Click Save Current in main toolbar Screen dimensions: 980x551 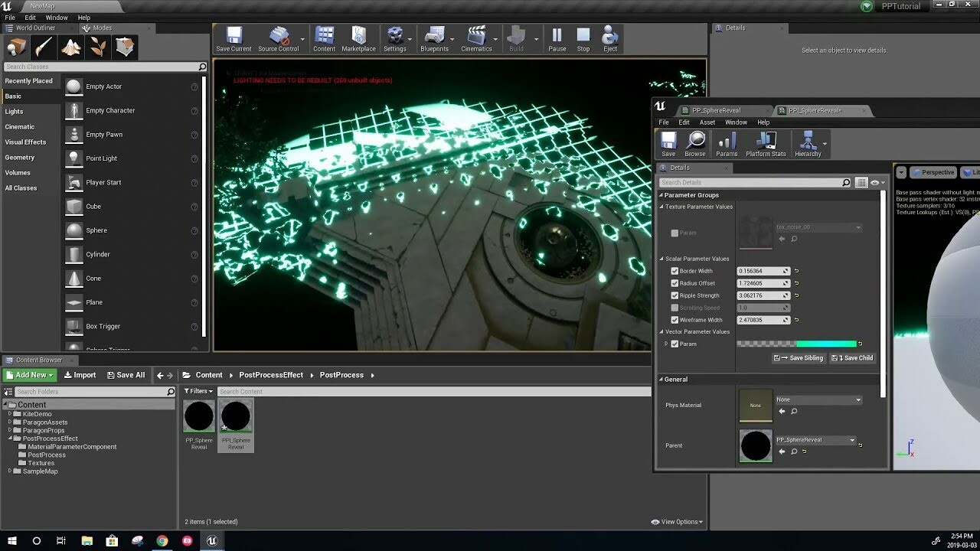[x=234, y=39]
